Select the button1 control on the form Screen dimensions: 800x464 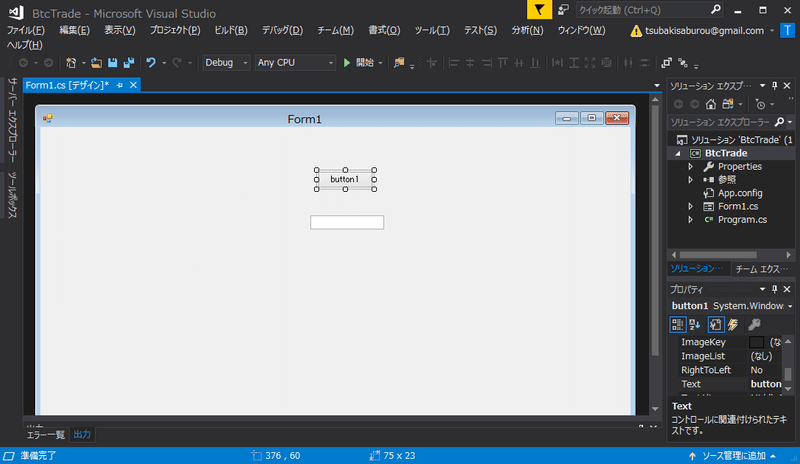[x=345, y=179]
